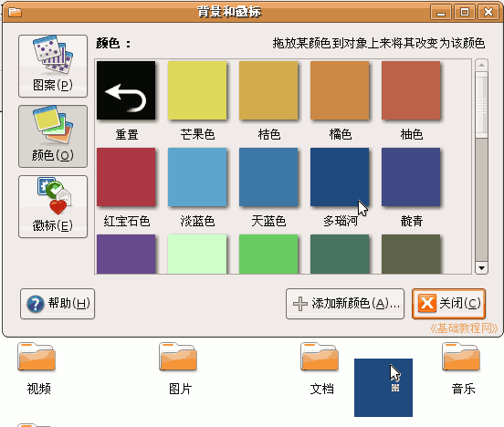
Task: Select the 图案(P) patterns category
Action: click(x=53, y=66)
